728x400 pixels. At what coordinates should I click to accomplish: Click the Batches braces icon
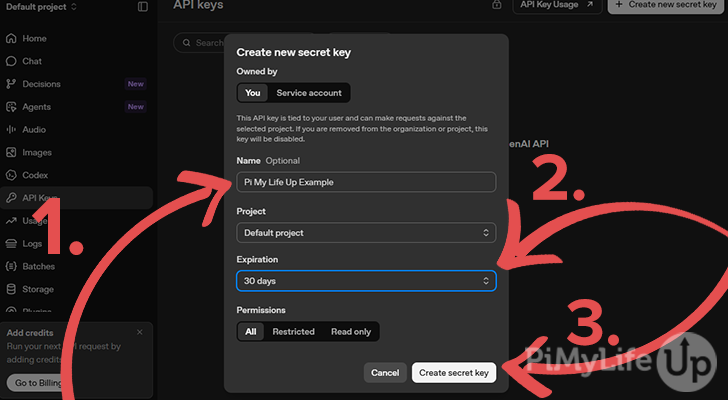click(11, 266)
